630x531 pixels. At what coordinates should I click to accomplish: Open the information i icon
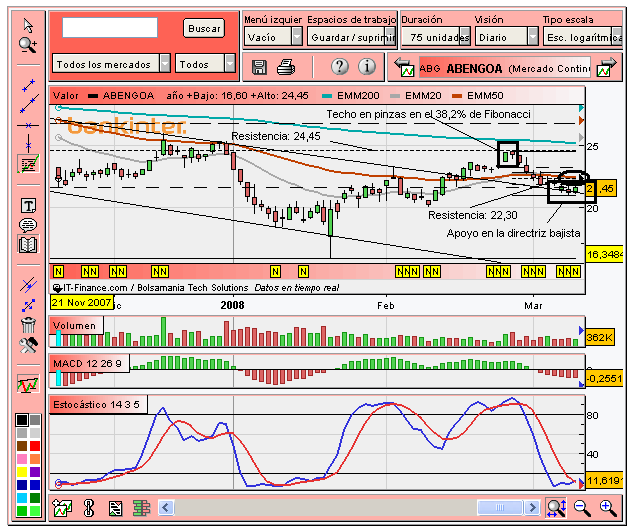[x=367, y=66]
